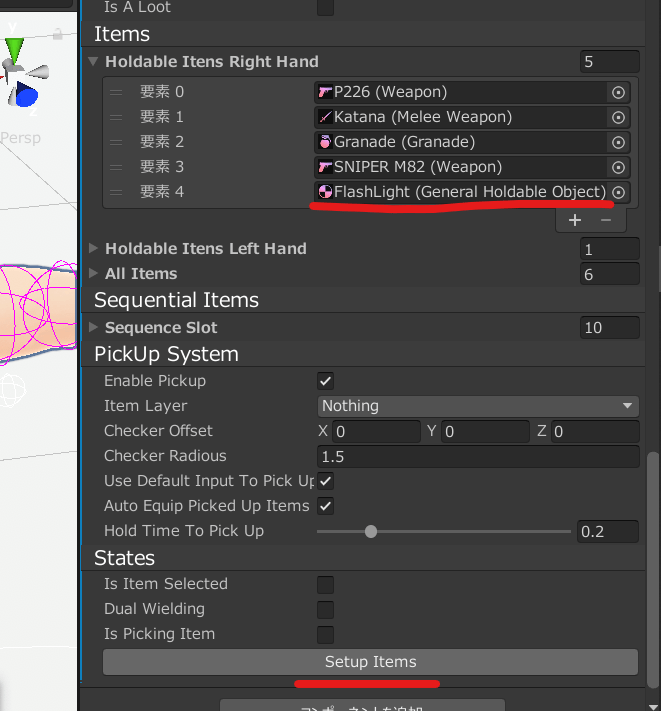Toggle Auto Equip Picked Up Items
The image size is (661, 711).
[325, 506]
